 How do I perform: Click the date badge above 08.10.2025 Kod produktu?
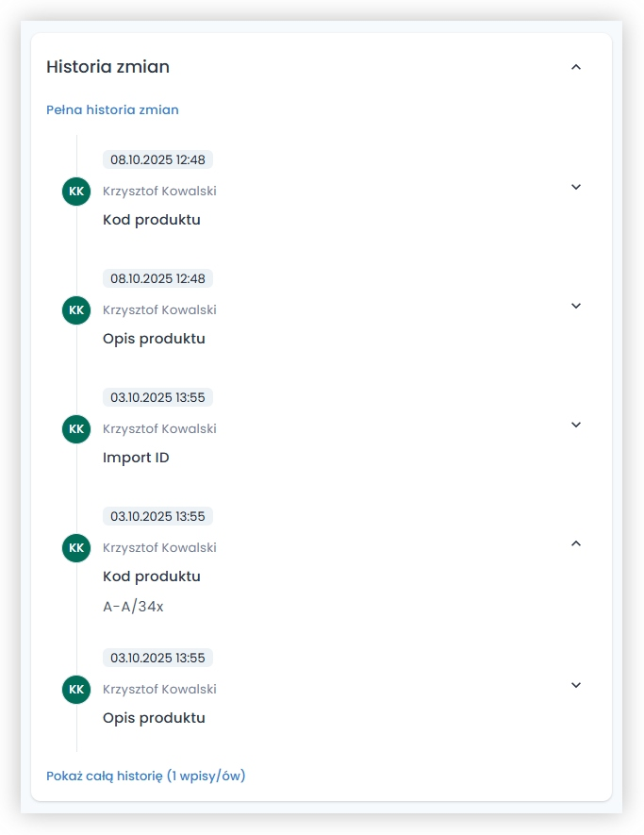coord(157,159)
